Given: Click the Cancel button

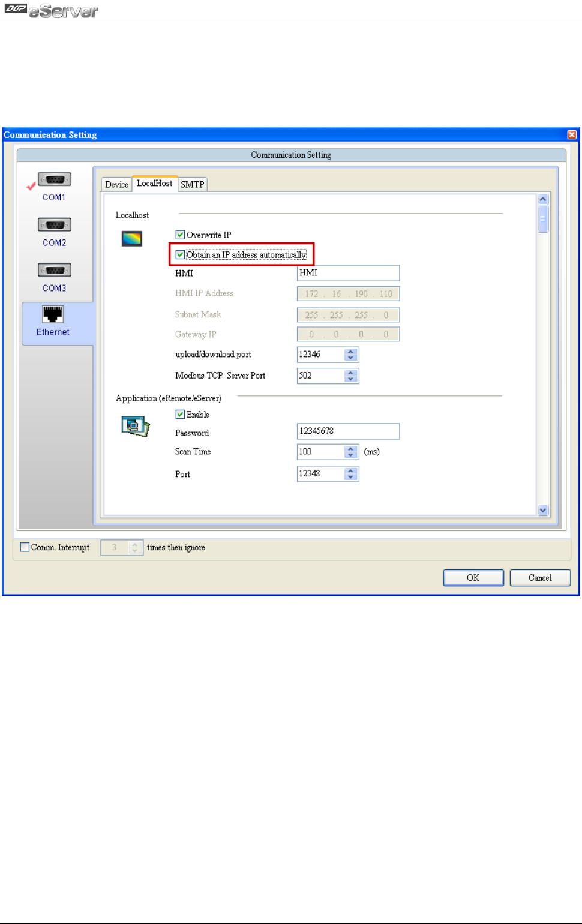Looking at the screenshot, I should point(540,578).
